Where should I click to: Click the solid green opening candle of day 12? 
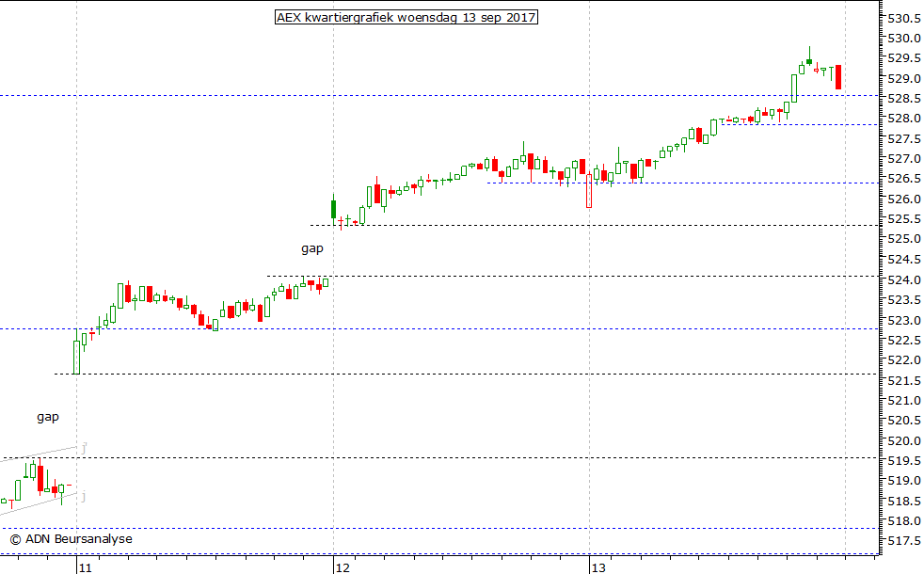[333, 209]
